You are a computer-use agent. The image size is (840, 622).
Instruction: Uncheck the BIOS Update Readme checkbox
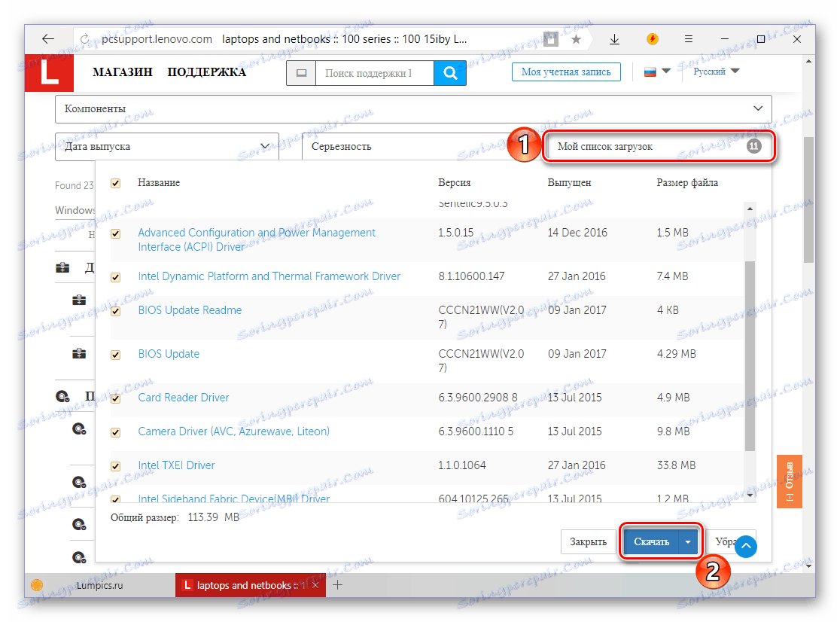coord(115,311)
